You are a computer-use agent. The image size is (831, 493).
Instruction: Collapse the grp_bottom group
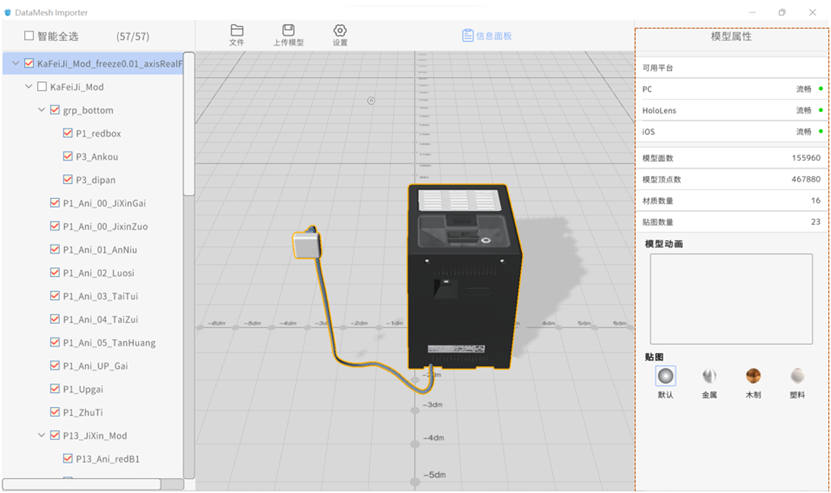point(41,110)
